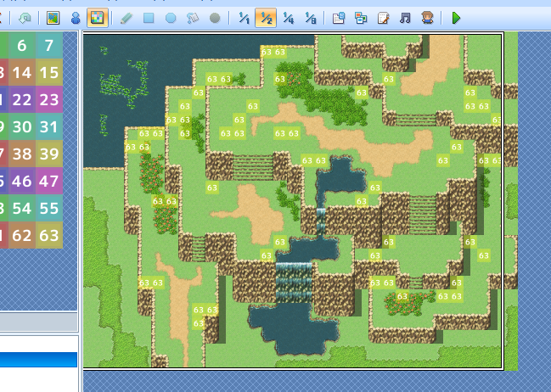Choose region 15 in palette
This screenshot has height=392, width=551.
pyautogui.click(x=49, y=72)
